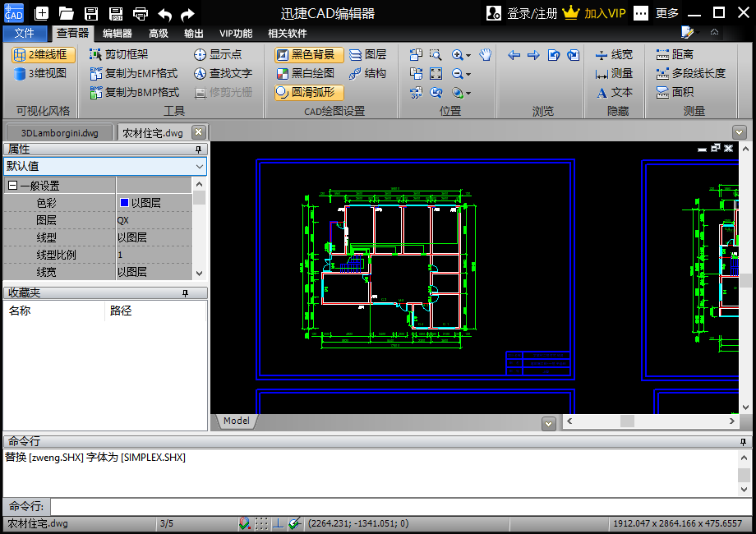
Task: Save the drawing with the floppy disk icon
Action: coord(90,13)
